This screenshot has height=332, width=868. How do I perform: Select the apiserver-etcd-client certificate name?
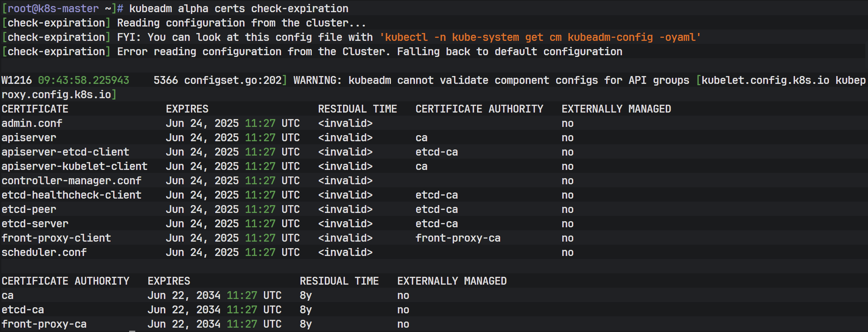click(65, 152)
